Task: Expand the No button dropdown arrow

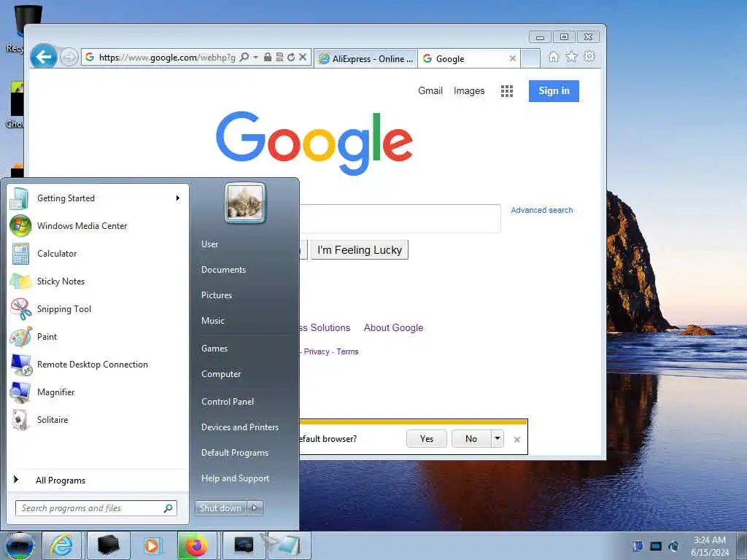Action: [497, 438]
